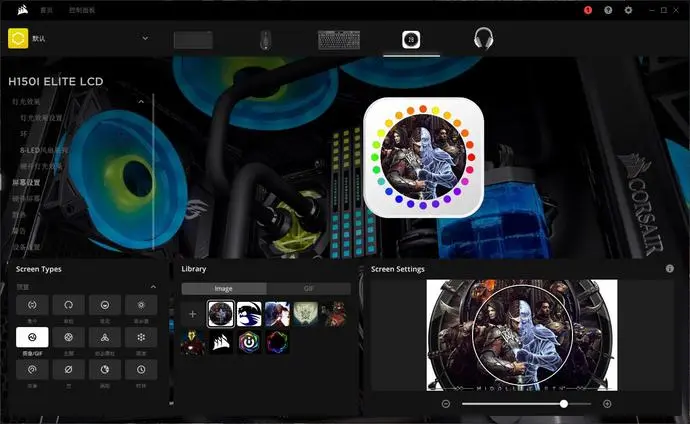Collapse the Screen Types presets chevron
The width and height of the screenshot is (690, 424).
click(x=153, y=287)
